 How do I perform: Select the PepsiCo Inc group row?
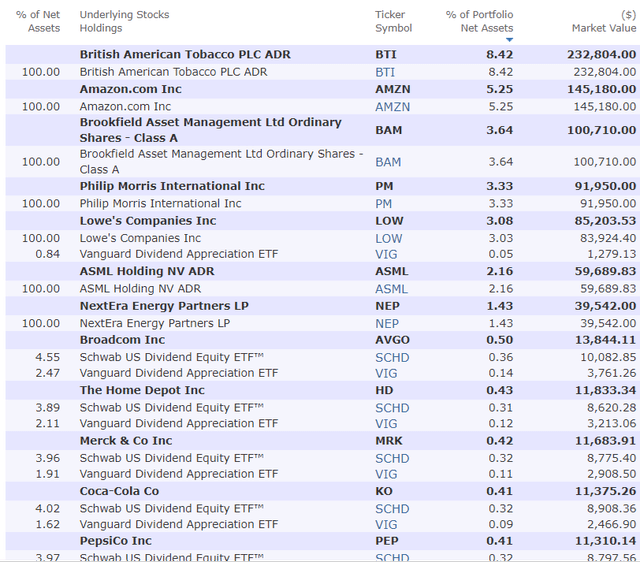(x=322, y=541)
